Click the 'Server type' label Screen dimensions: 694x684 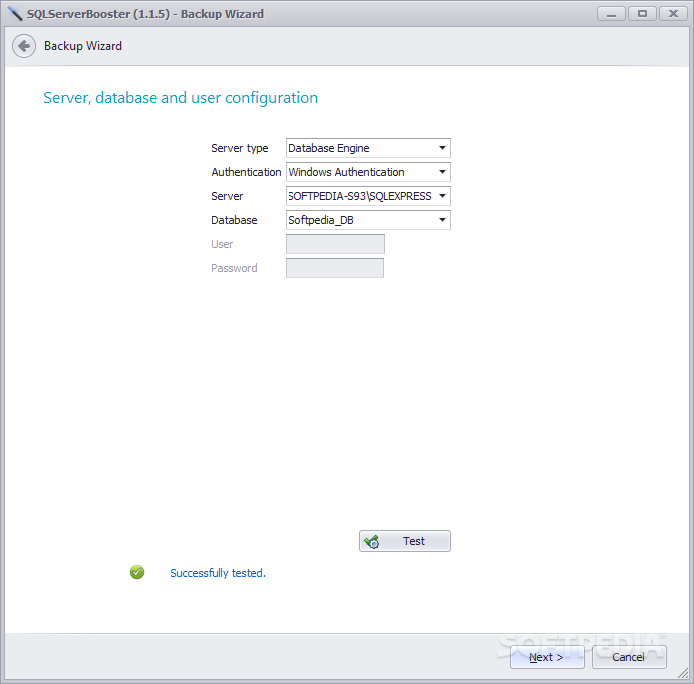click(x=239, y=148)
